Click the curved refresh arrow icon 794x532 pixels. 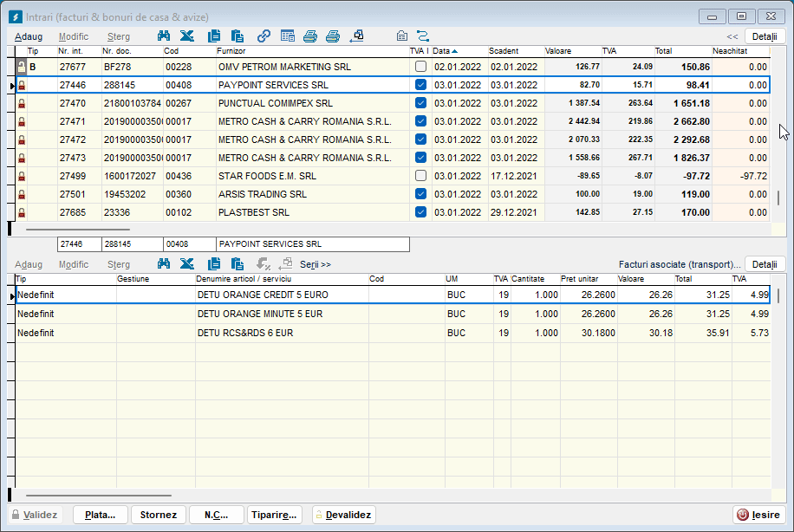(x=425, y=36)
